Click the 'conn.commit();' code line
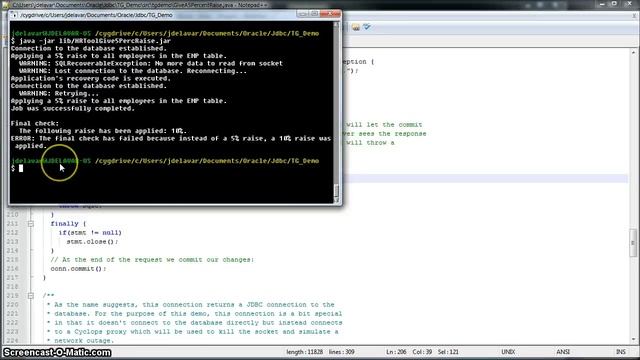This screenshot has width=640, height=360. coord(78,269)
